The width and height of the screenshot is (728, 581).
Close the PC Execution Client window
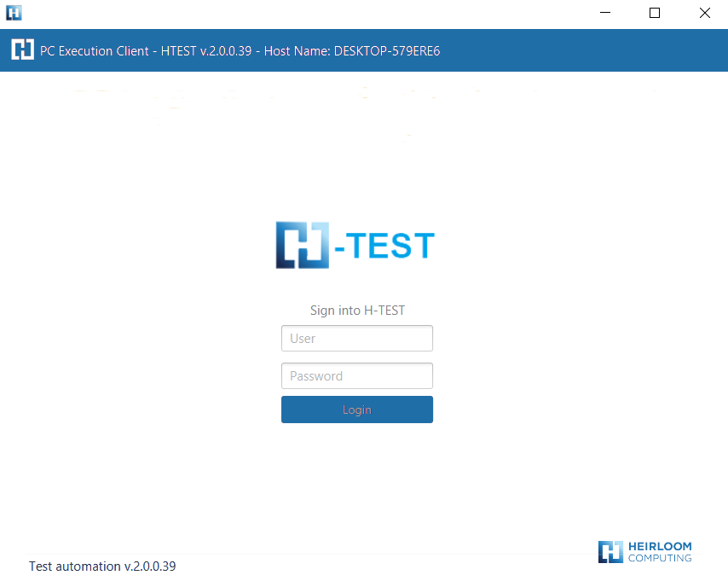pyautogui.click(x=704, y=13)
